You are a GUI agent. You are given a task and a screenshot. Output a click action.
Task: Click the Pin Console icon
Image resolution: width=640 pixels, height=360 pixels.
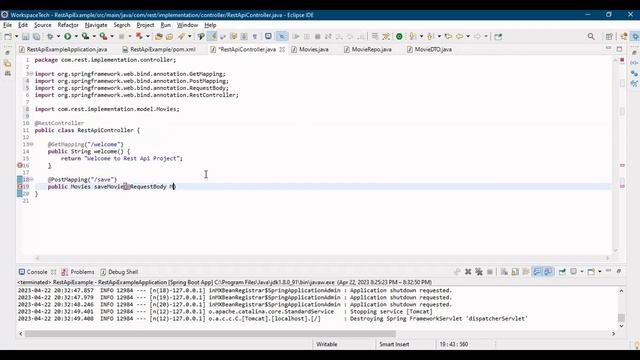[562, 272]
